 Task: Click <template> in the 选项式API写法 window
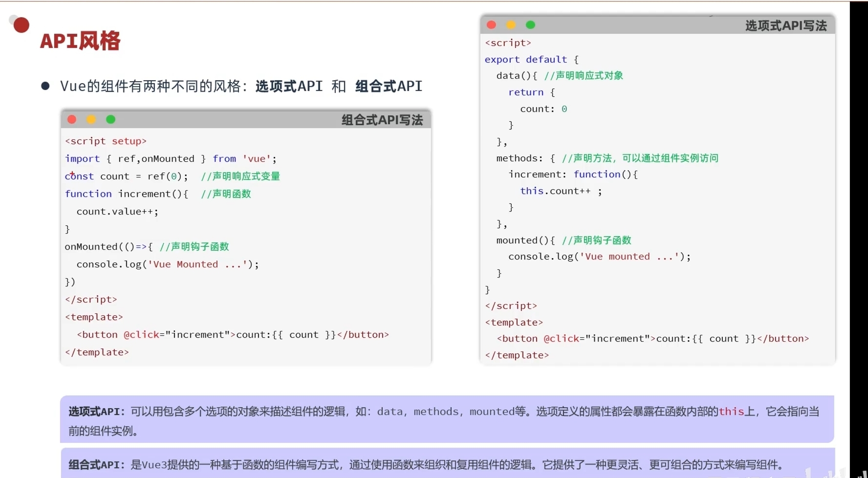click(514, 323)
